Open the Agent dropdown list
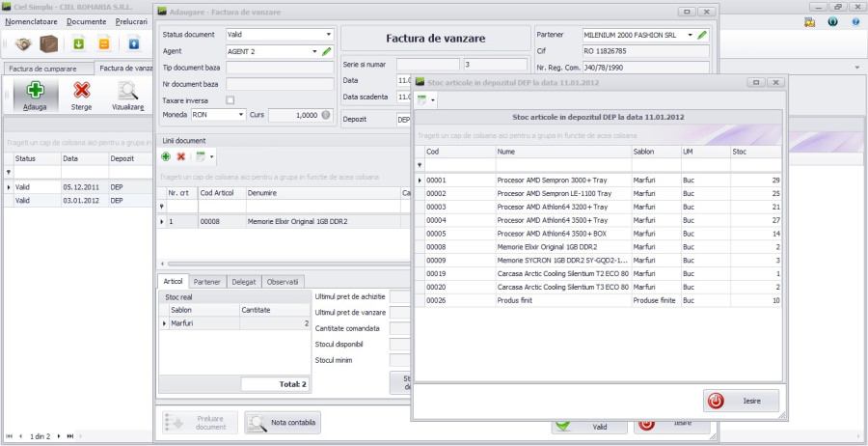Screen dimensions: 868x446 click(314, 51)
